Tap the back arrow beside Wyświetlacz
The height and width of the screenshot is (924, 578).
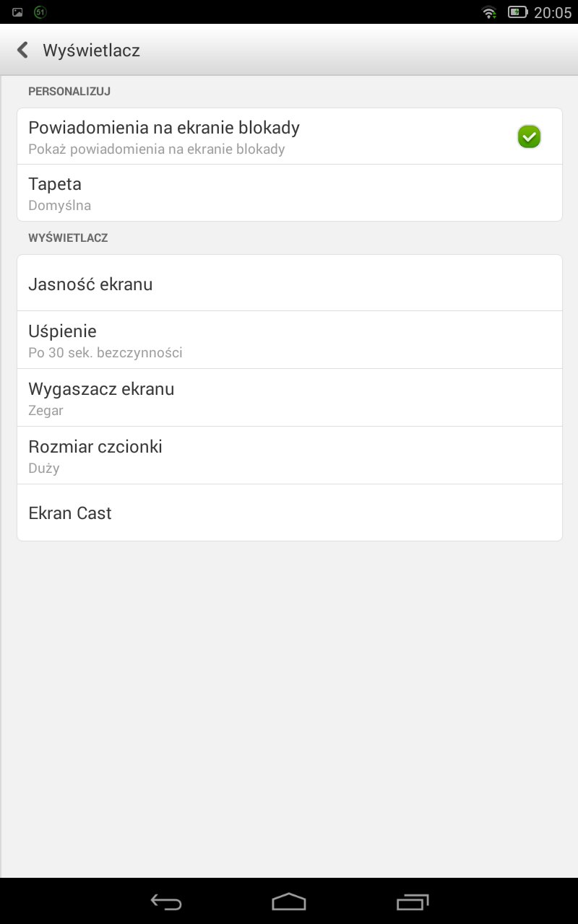[x=22, y=50]
